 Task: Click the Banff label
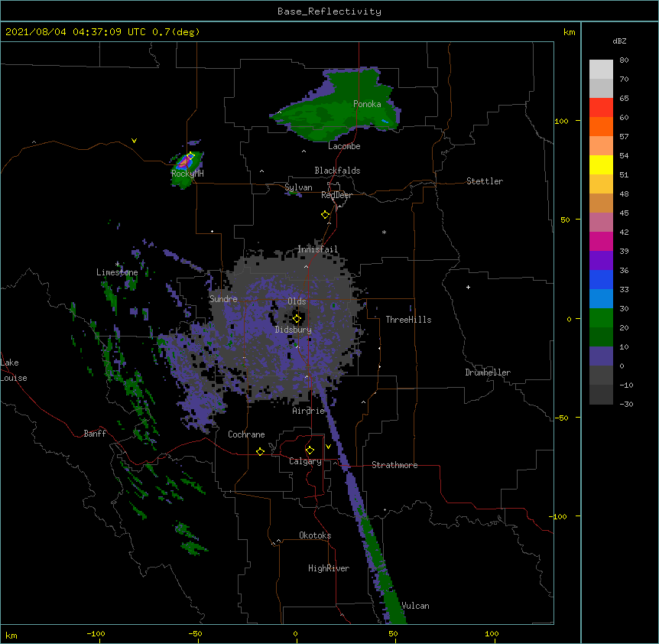[95, 434]
